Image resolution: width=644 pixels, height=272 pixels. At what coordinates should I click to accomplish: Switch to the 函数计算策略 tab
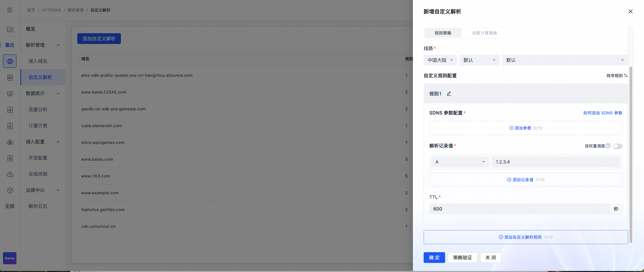(484, 33)
